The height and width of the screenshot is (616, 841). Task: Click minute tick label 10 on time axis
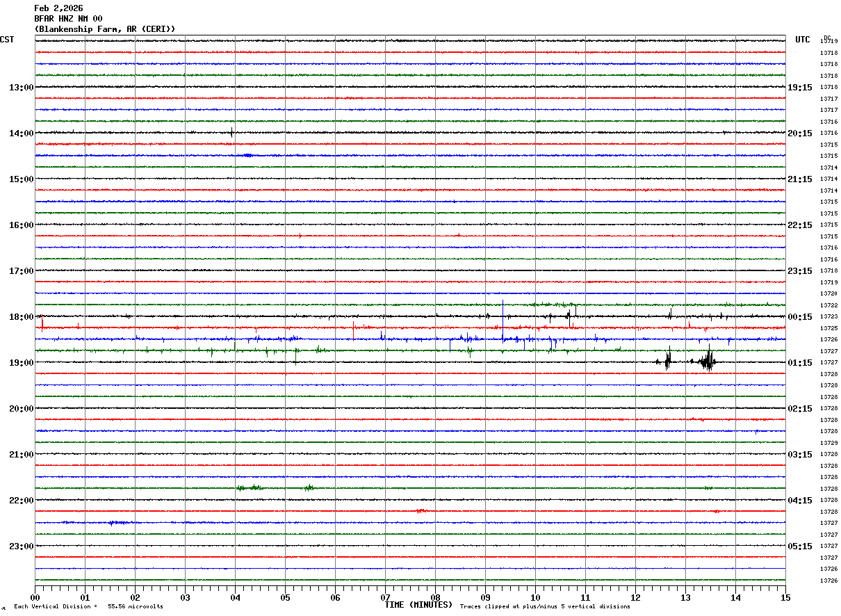click(535, 597)
